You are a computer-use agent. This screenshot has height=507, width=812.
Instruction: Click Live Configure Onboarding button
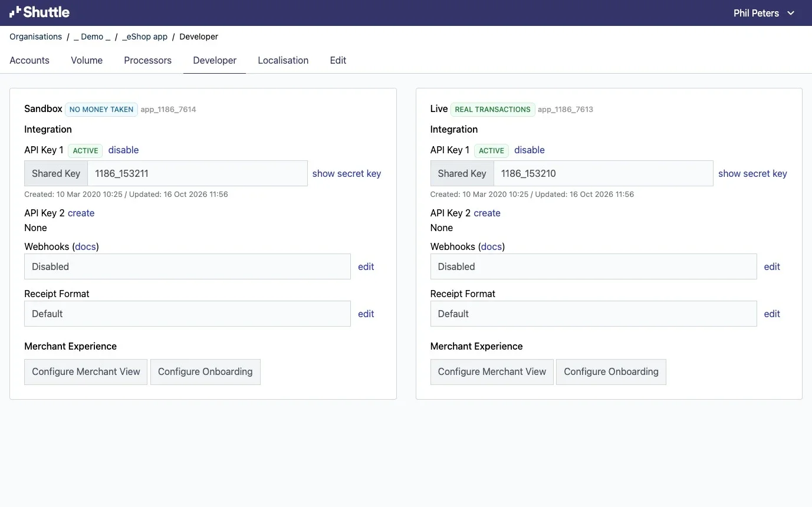(x=611, y=372)
